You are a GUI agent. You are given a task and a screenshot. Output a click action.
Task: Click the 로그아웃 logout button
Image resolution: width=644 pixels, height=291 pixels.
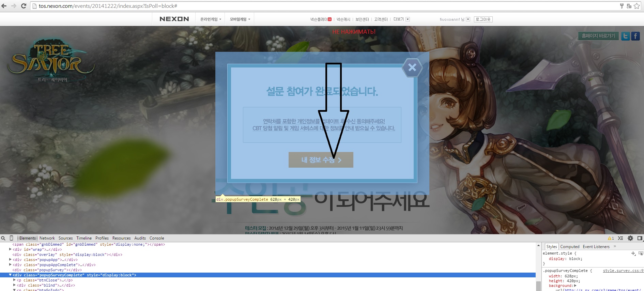click(x=483, y=19)
